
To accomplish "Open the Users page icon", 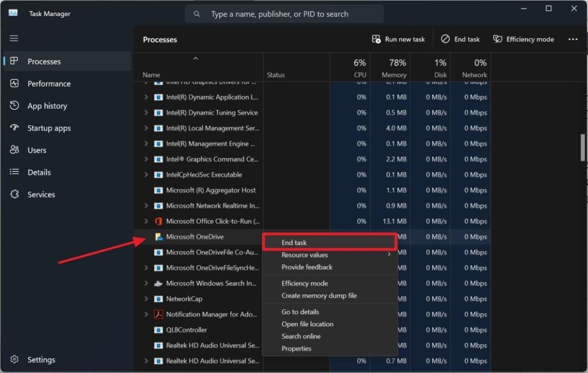I will coord(15,150).
